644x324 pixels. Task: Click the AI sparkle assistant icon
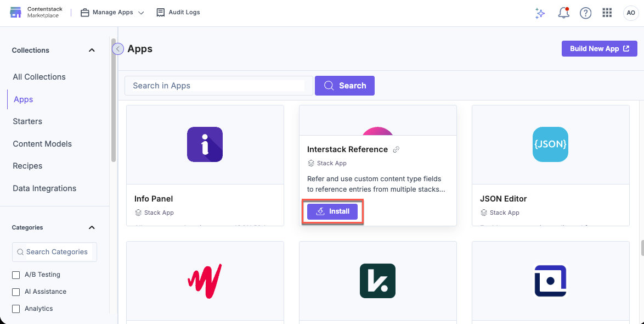click(x=540, y=13)
